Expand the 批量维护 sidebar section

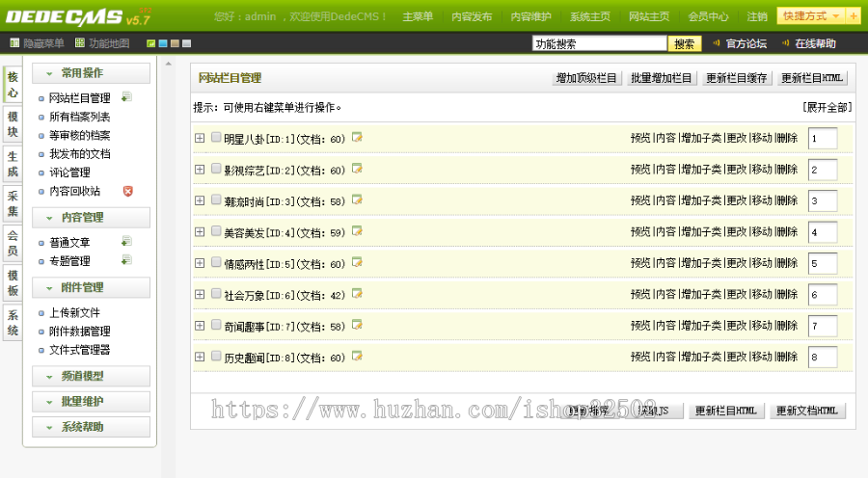click(x=91, y=402)
